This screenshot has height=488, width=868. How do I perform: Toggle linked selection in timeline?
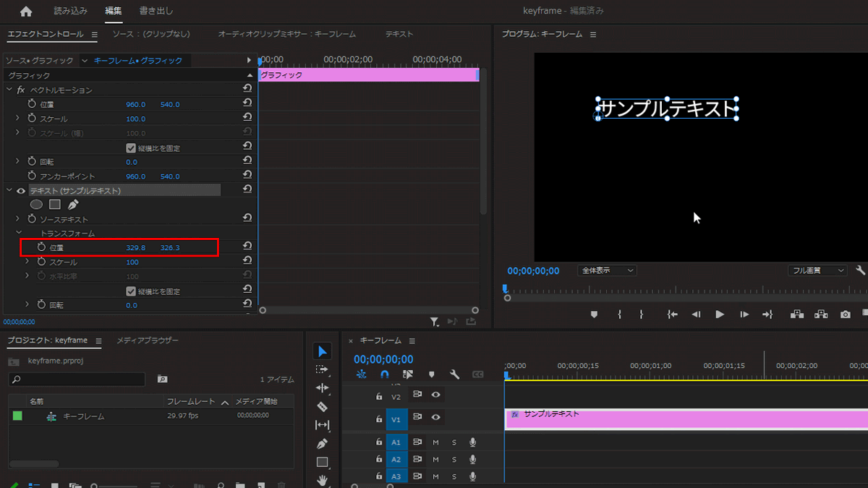click(x=408, y=374)
